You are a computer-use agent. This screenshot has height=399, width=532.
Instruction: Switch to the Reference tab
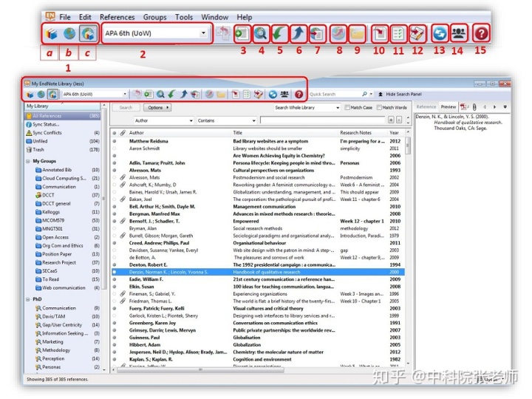[426, 107]
